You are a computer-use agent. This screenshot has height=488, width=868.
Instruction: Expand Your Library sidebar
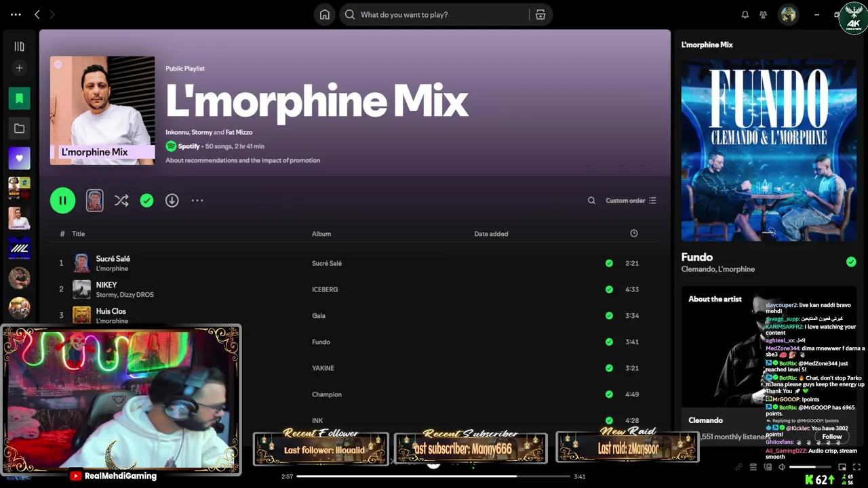point(19,46)
